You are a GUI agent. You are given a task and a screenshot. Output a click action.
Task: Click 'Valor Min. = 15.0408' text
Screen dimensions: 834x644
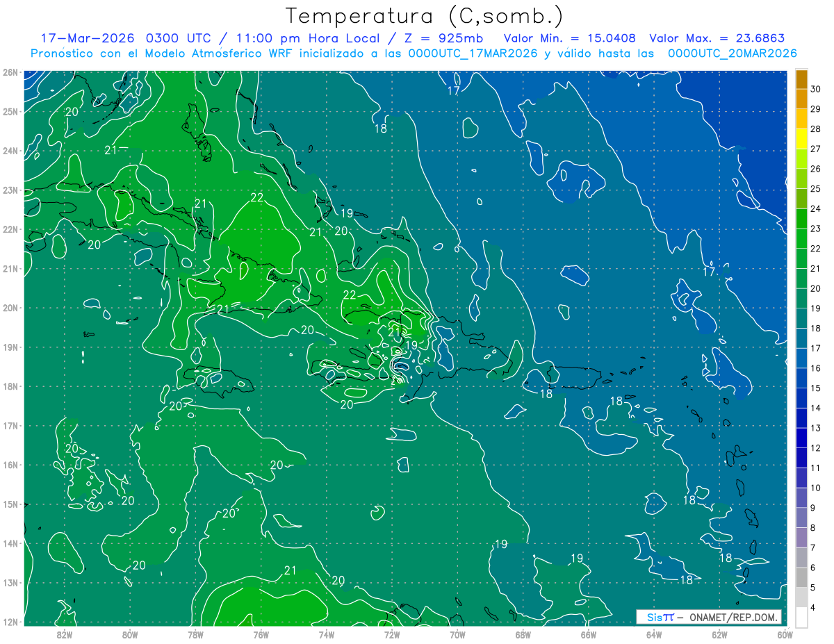click(570, 38)
